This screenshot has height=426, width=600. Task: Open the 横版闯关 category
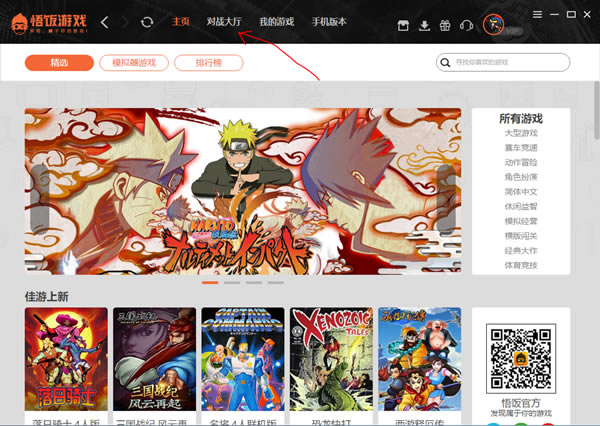[521, 236]
